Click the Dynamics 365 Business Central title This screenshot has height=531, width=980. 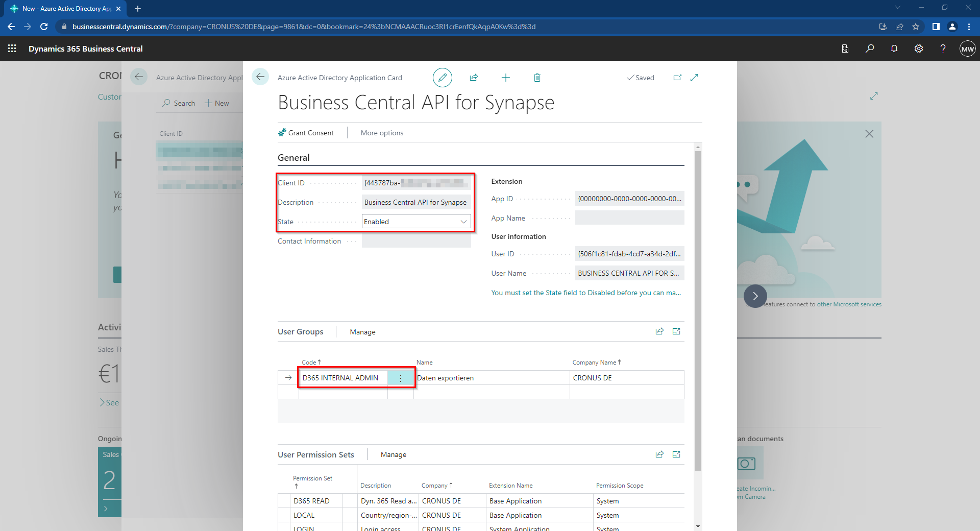click(86, 49)
